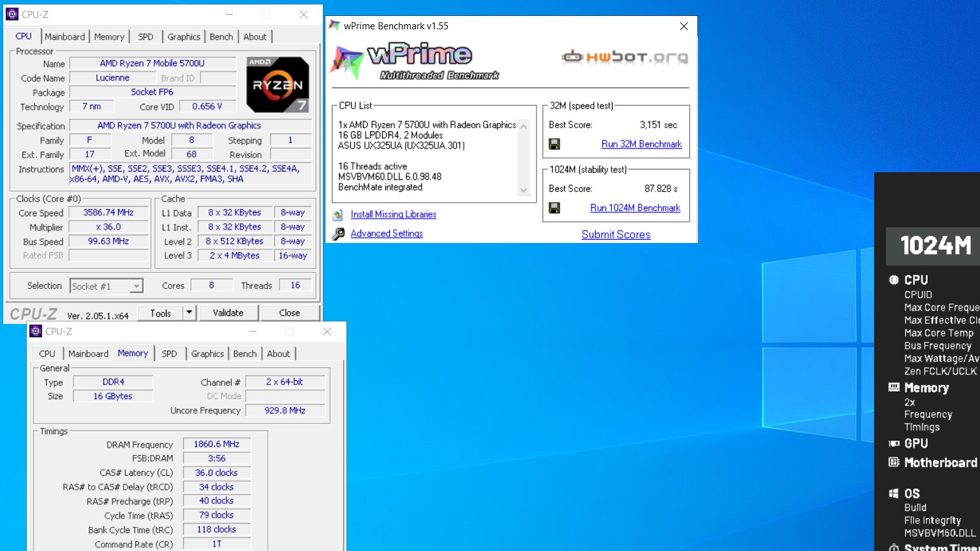The width and height of the screenshot is (980, 551).
Task: Click the memory Size value 16 GBytes
Action: (113, 396)
